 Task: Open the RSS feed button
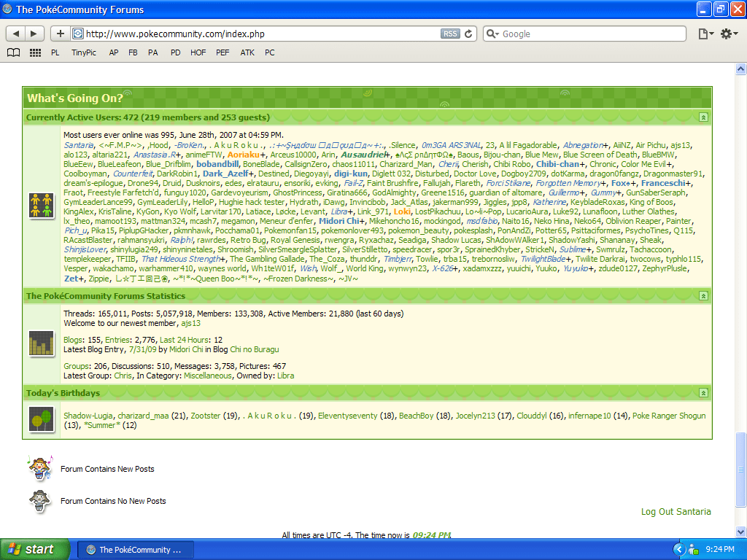(x=450, y=34)
